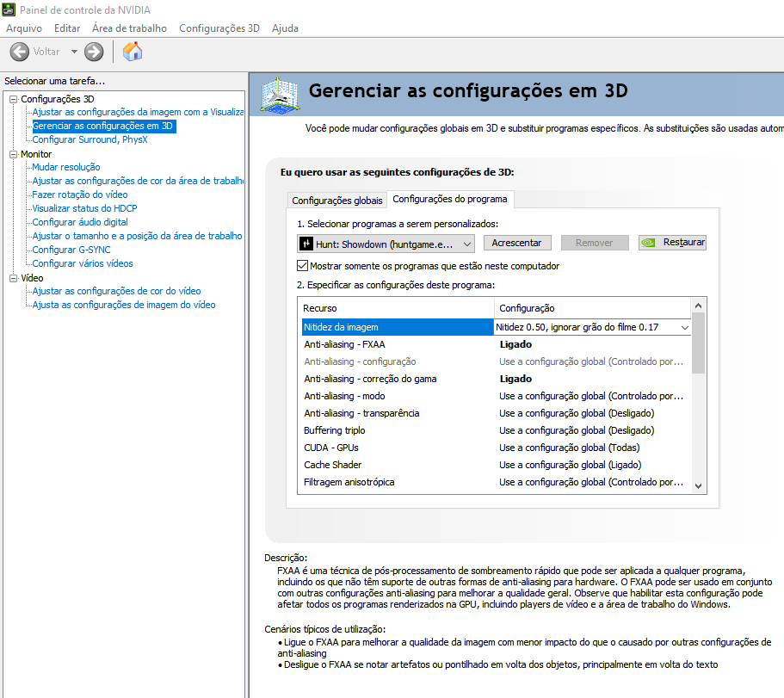
Task: Click the Configuração column header
Action: [592, 308]
